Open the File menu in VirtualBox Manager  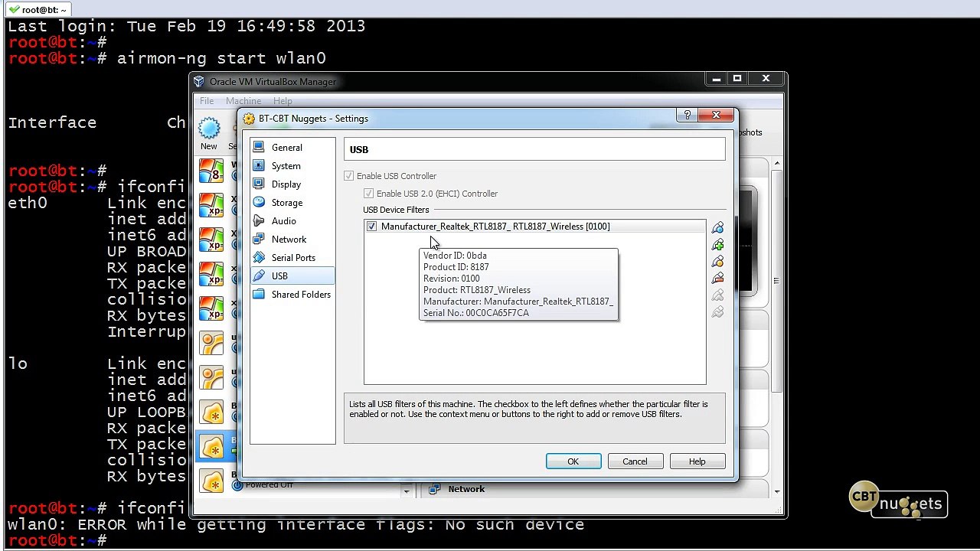pyautogui.click(x=207, y=101)
